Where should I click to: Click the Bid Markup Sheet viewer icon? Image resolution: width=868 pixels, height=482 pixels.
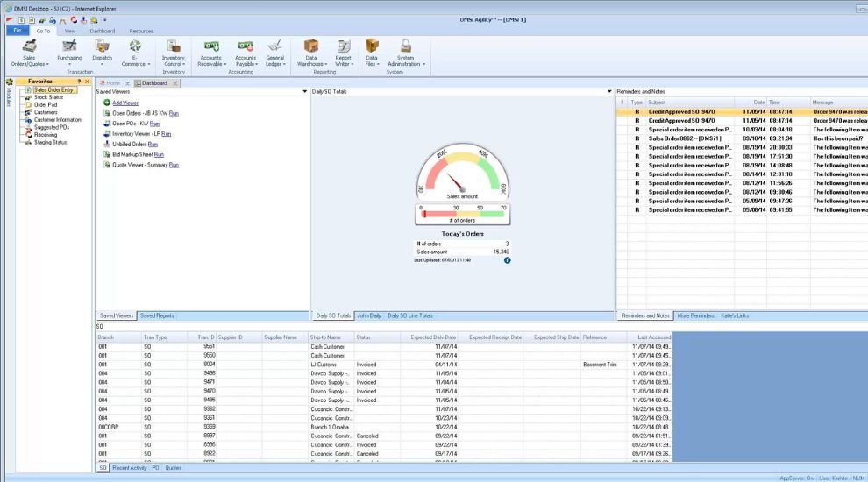pyautogui.click(x=107, y=154)
